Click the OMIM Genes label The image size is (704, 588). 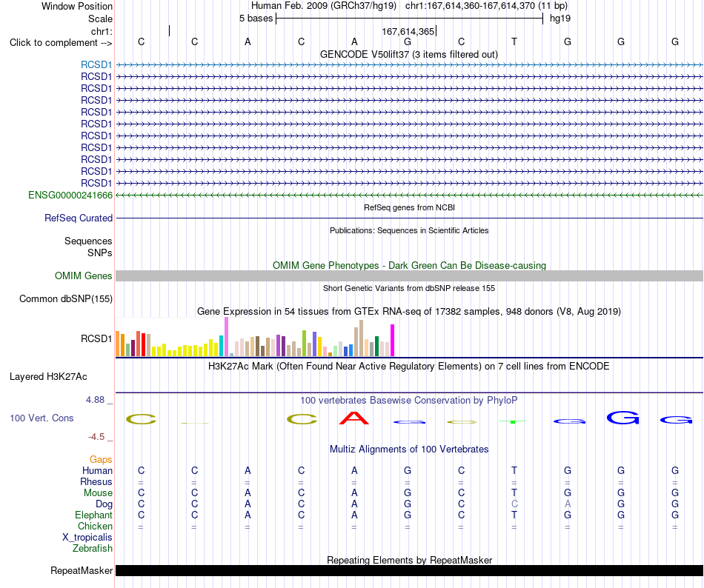point(83,275)
